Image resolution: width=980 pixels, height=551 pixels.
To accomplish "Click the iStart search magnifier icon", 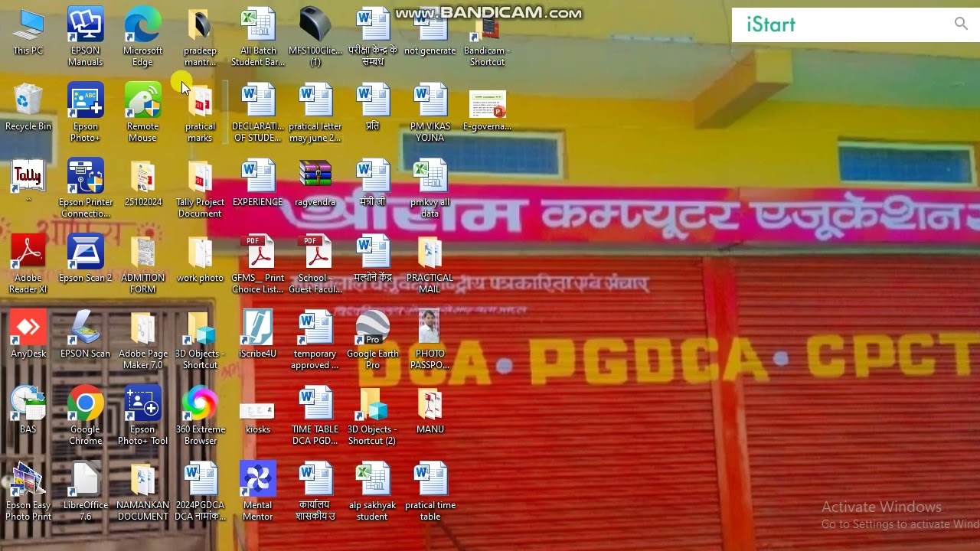I will click(961, 24).
